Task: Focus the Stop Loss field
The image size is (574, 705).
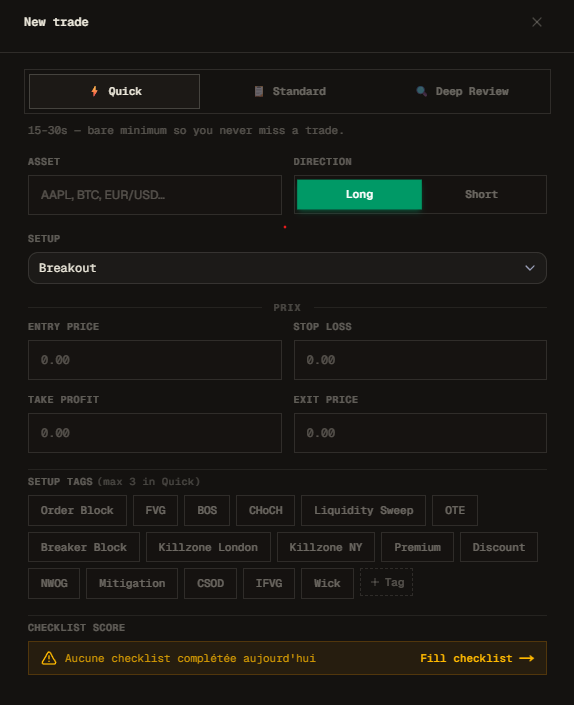Action: (x=420, y=360)
